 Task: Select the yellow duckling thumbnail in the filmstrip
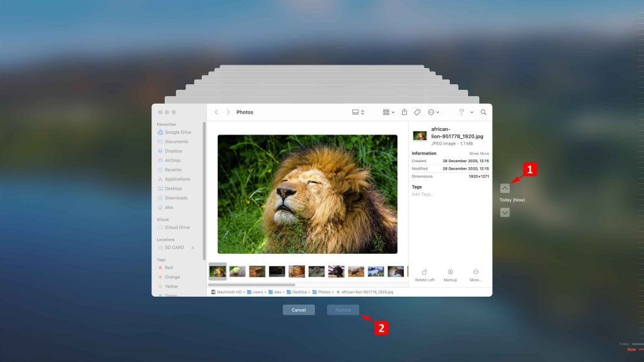(x=237, y=271)
